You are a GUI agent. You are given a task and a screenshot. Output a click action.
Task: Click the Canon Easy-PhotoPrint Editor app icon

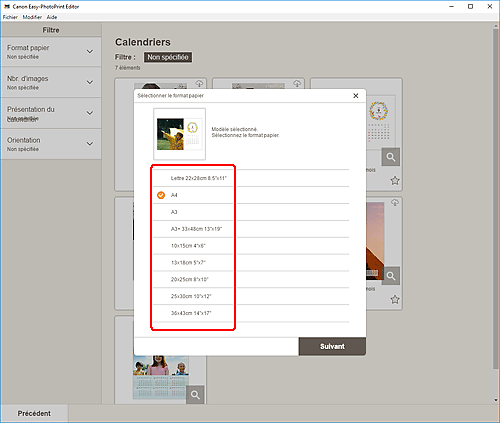point(7,6)
